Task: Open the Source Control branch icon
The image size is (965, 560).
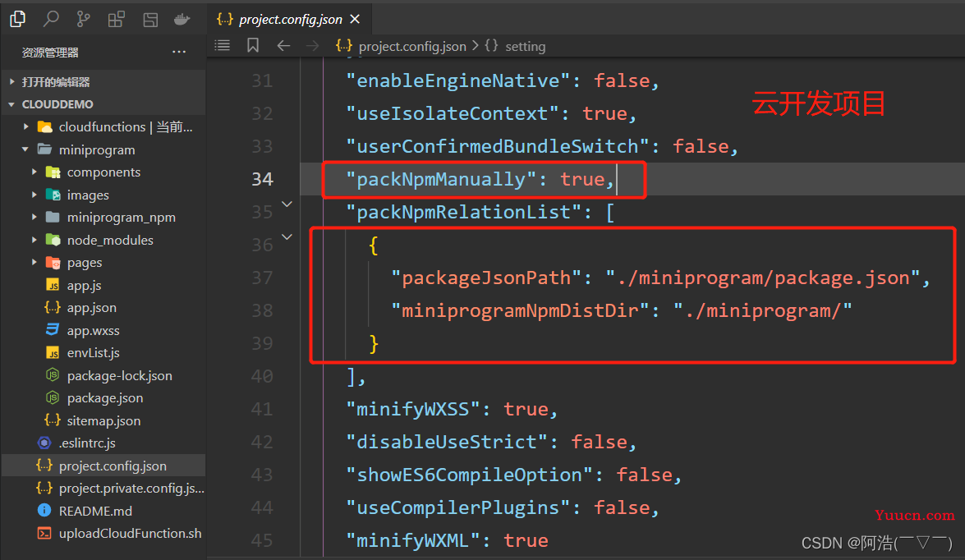Action: coord(84,19)
